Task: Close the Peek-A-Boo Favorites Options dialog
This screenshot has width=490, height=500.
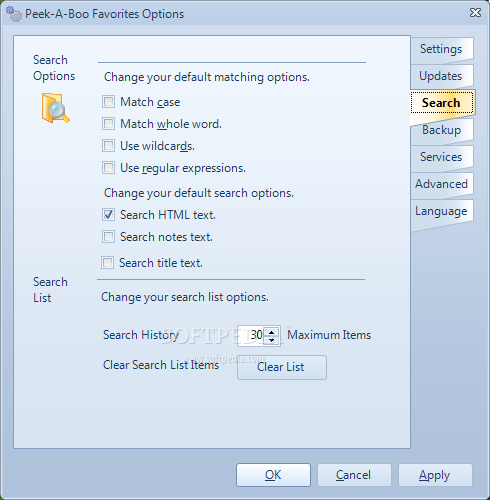Action: [x=475, y=13]
